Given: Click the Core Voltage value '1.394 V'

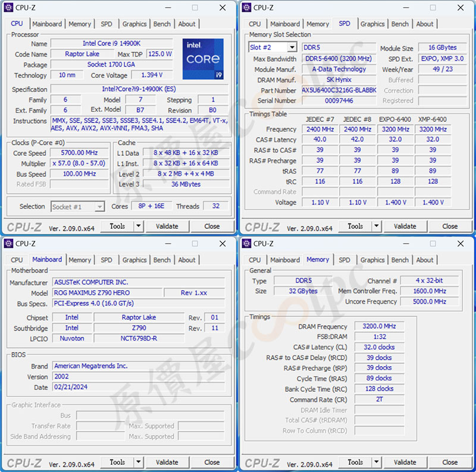Looking at the screenshot, I should click(x=152, y=75).
